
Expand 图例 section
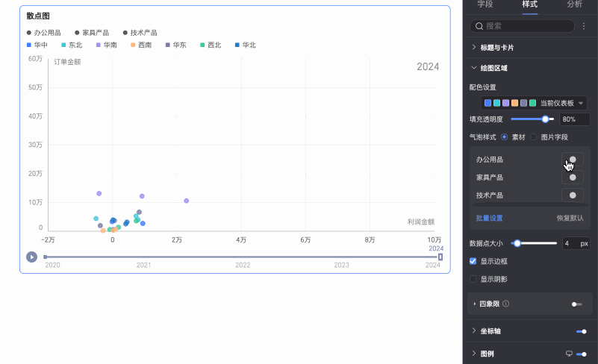coord(474,354)
